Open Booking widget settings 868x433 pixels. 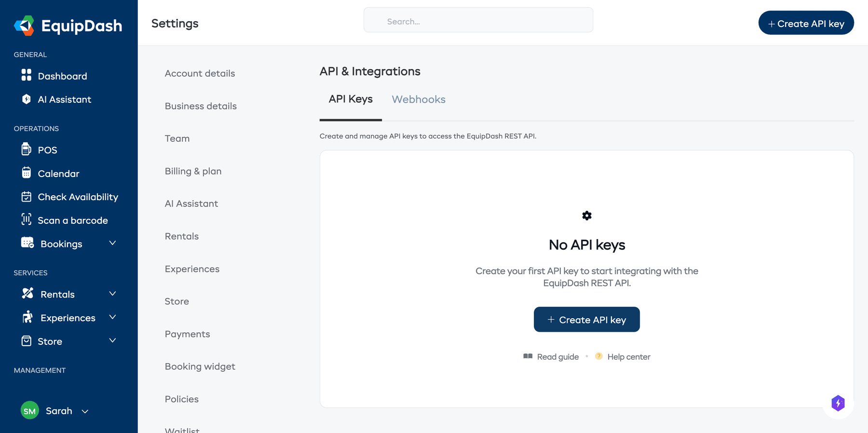(200, 366)
